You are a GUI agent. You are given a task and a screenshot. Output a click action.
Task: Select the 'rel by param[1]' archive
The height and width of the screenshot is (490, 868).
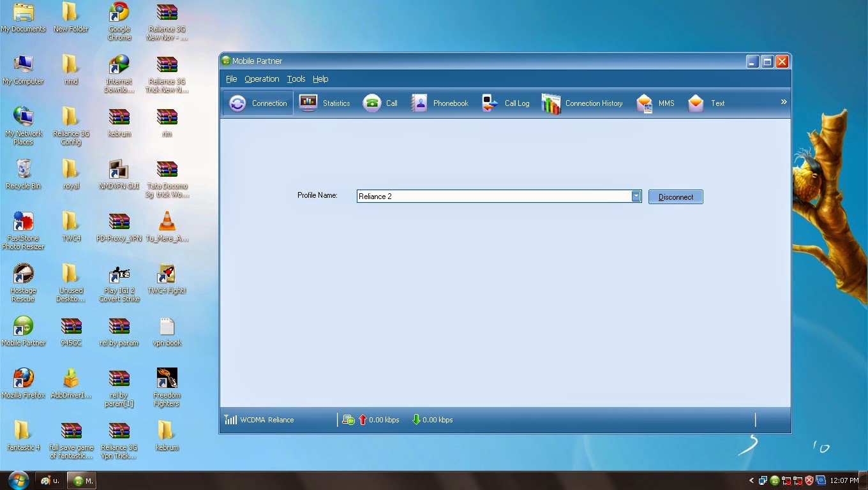click(119, 388)
